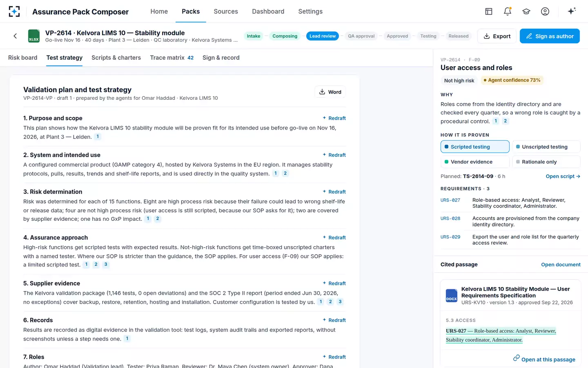Click citation 1 in Records section
This screenshot has height=368, width=588.
point(127,339)
